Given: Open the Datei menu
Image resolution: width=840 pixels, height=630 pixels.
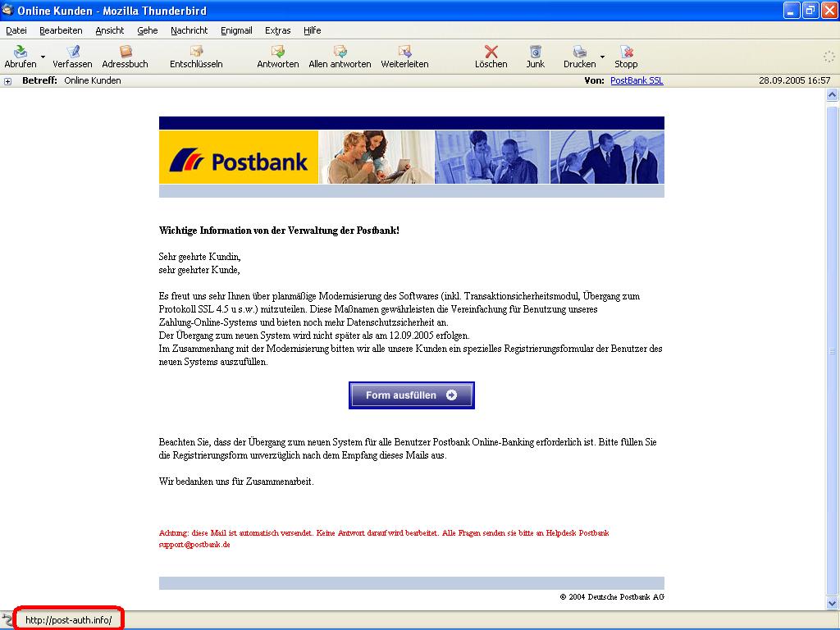Looking at the screenshot, I should click(16, 30).
